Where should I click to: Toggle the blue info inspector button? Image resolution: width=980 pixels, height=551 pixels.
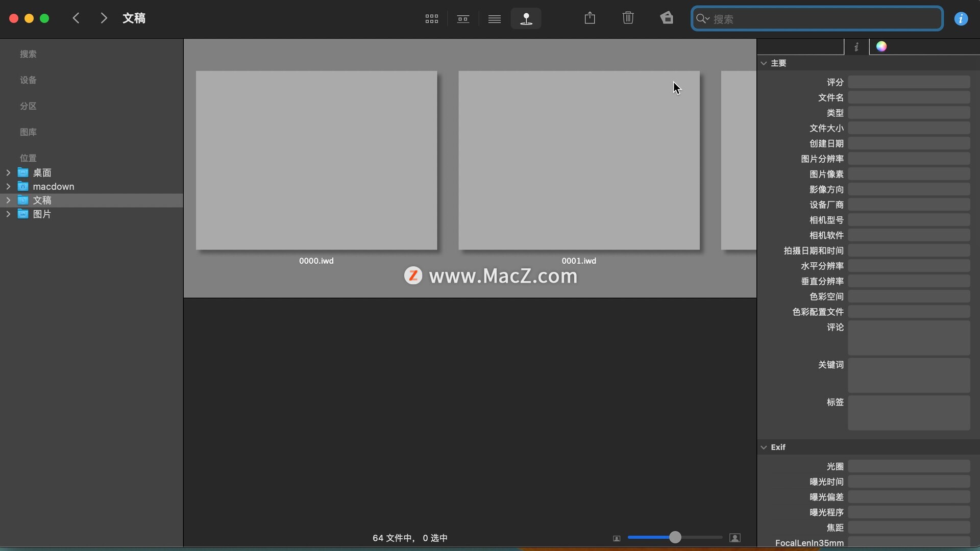tap(961, 19)
